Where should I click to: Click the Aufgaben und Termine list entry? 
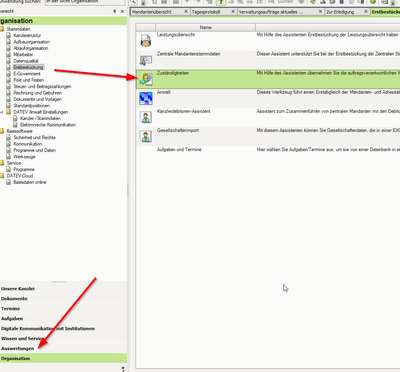coord(179,150)
